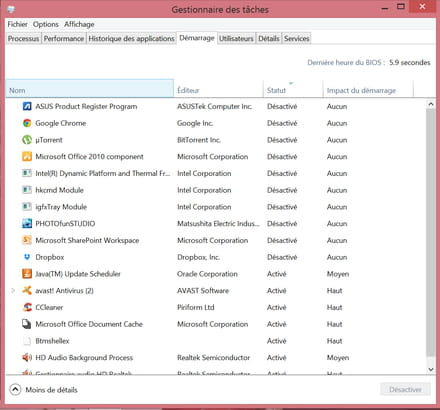Select the Google Chrome row name

61,123
